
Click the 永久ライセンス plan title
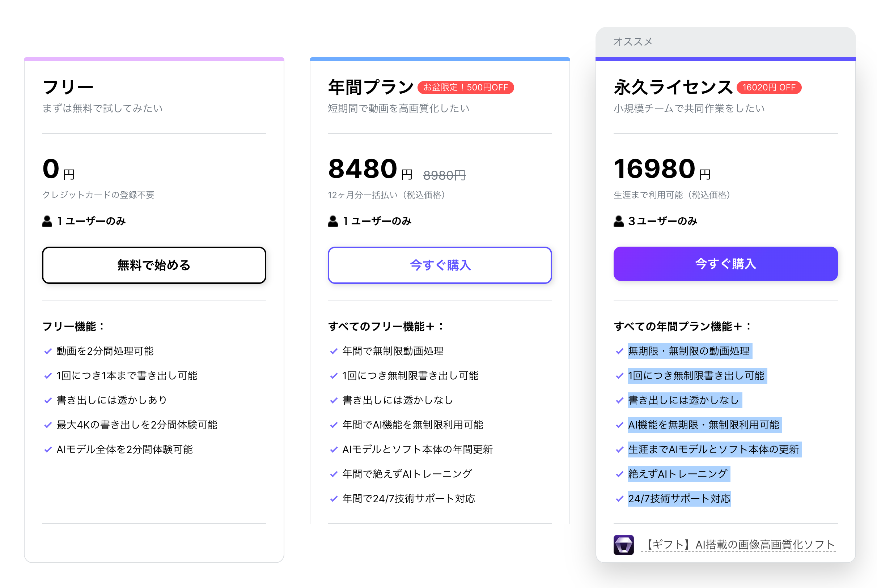click(x=673, y=88)
